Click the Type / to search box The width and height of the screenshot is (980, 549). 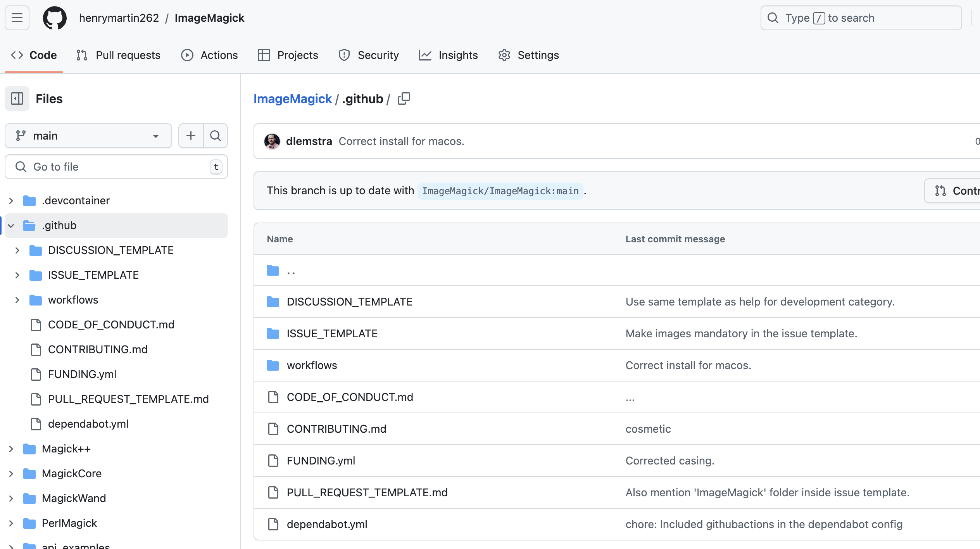coord(861,18)
